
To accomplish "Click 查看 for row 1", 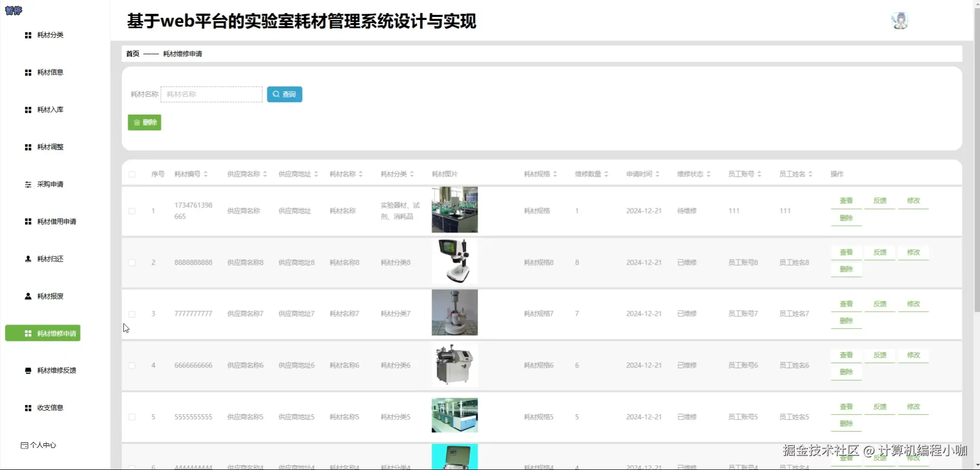I will pyautogui.click(x=846, y=201).
